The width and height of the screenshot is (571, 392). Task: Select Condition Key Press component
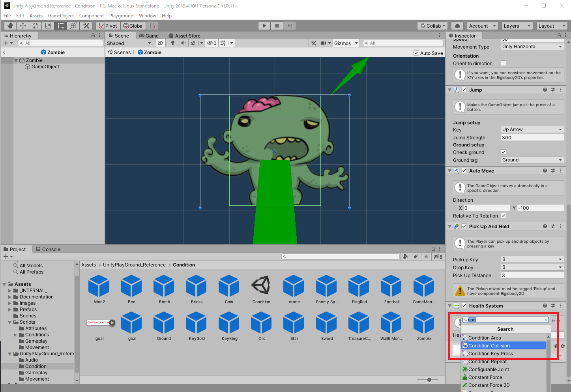point(504,354)
